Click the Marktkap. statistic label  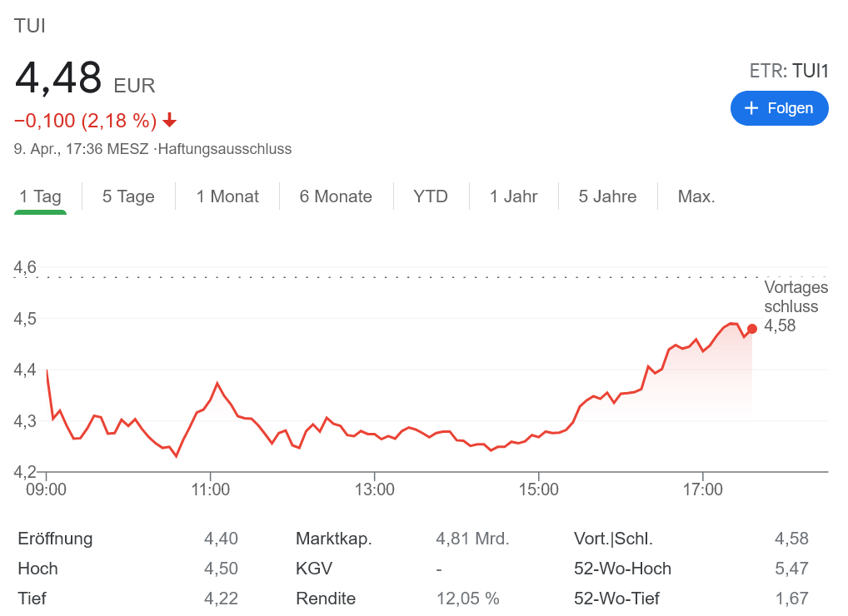pyautogui.click(x=334, y=539)
